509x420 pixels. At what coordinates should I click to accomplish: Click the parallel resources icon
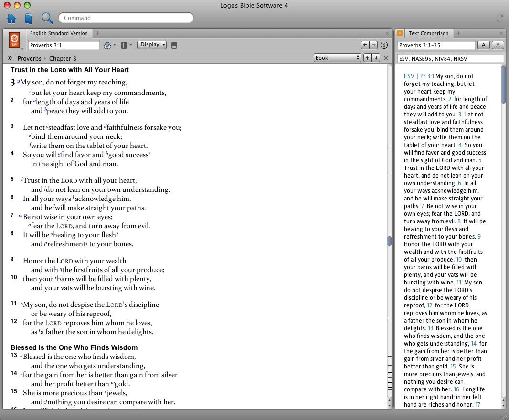(124, 45)
